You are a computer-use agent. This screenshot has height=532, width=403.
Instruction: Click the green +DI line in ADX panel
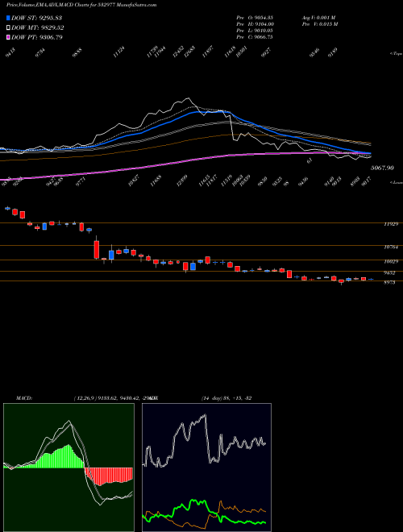[204, 513]
